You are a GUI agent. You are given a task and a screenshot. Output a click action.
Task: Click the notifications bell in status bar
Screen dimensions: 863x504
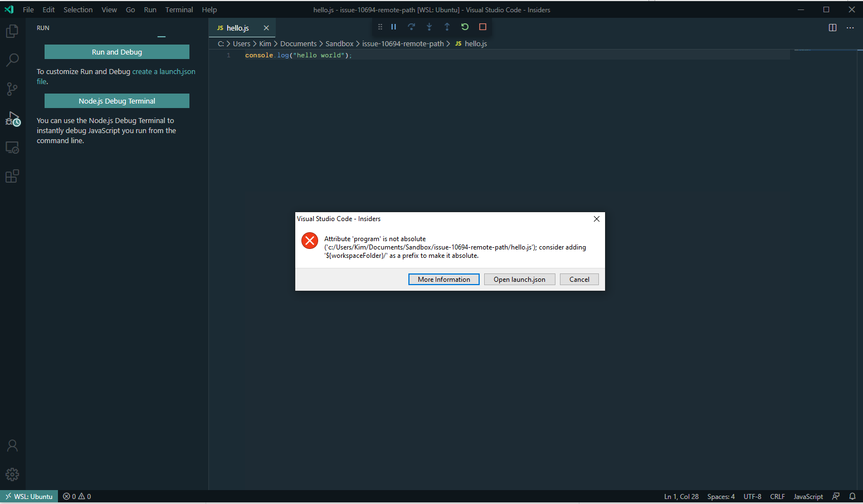click(852, 496)
